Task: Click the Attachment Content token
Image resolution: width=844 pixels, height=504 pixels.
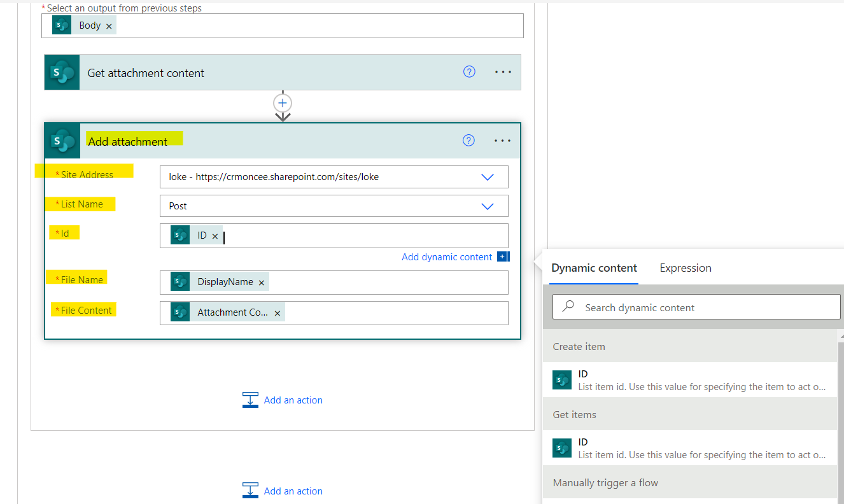Action: tap(227, 312)
